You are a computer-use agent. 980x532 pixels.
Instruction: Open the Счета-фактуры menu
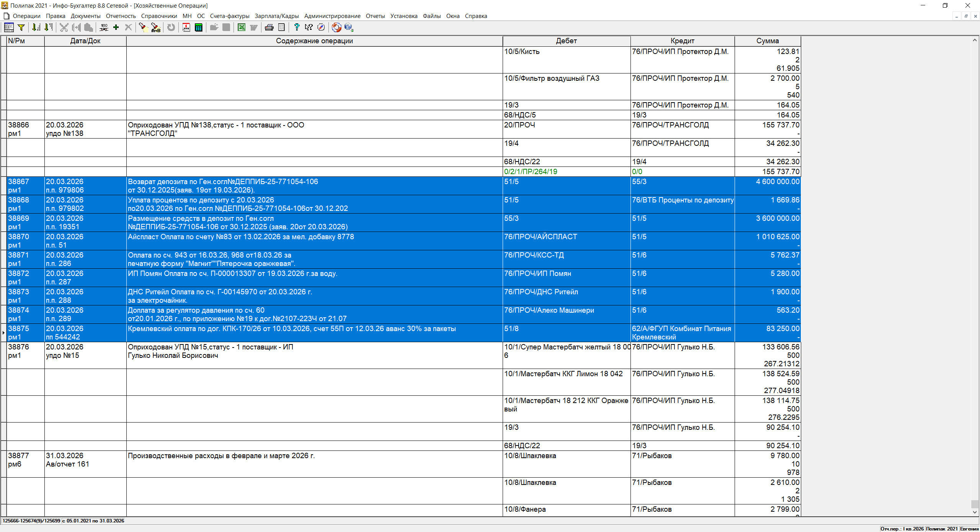(x=229, y=16)
